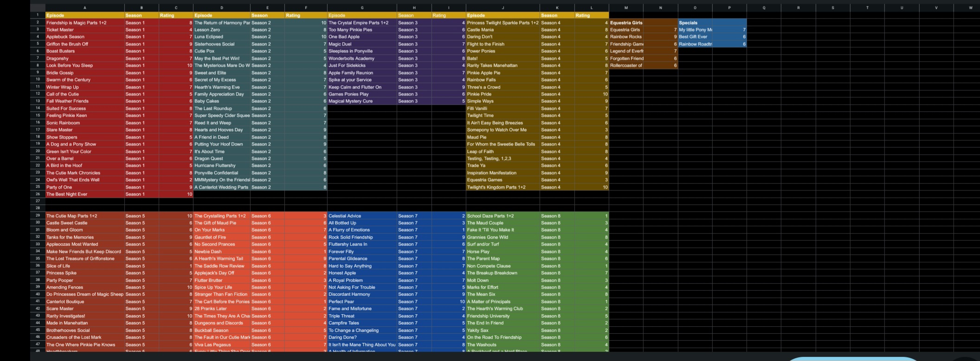Image resolution: width=980 pixels, height=361 pixels.
Task: Select "The Washouts" cell
Action: click(503, 345)
